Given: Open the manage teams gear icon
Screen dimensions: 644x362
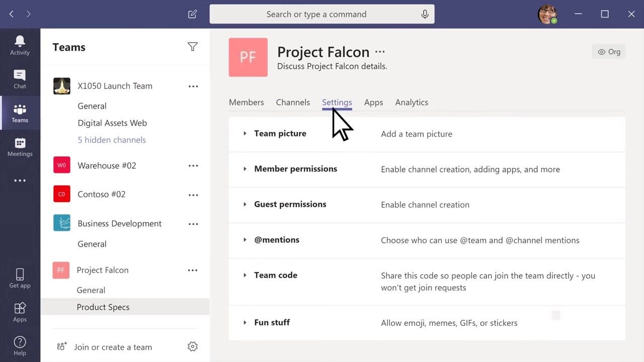Looking at the screenshot, I should (x=192, y=346).
